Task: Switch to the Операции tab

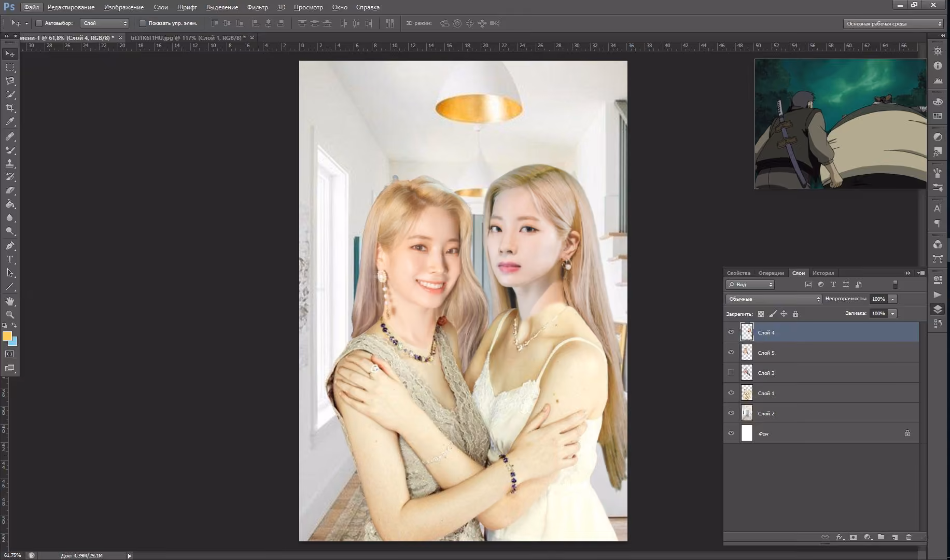Action: click(771, 273)
